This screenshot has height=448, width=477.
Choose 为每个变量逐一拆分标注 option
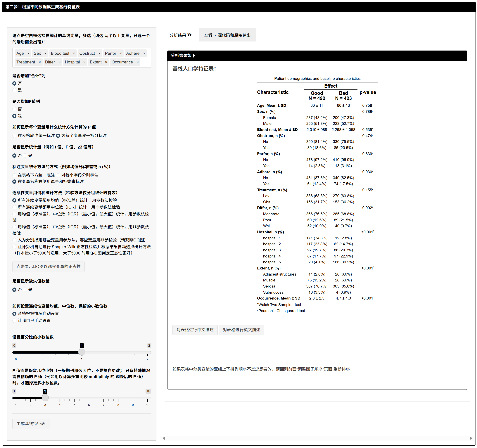[x=58, y=136]
